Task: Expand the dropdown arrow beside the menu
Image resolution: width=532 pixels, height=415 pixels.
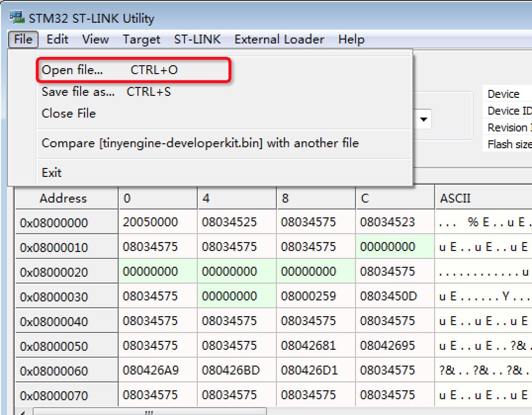Action: pyautogui.click(x=423, y=119)
